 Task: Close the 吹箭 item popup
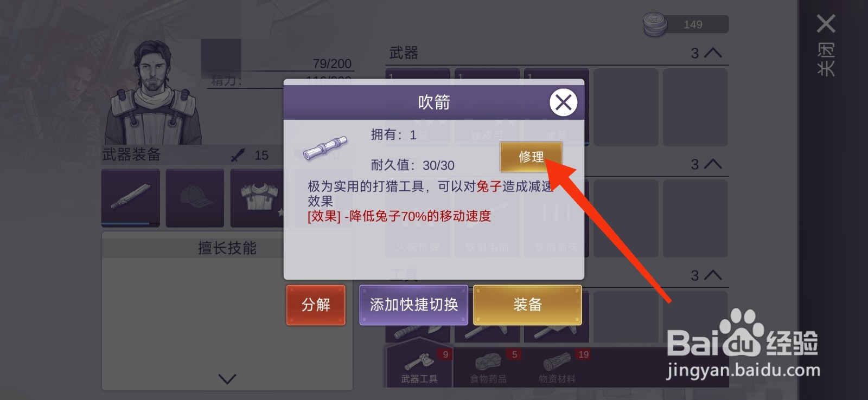[x=563, y=102]
